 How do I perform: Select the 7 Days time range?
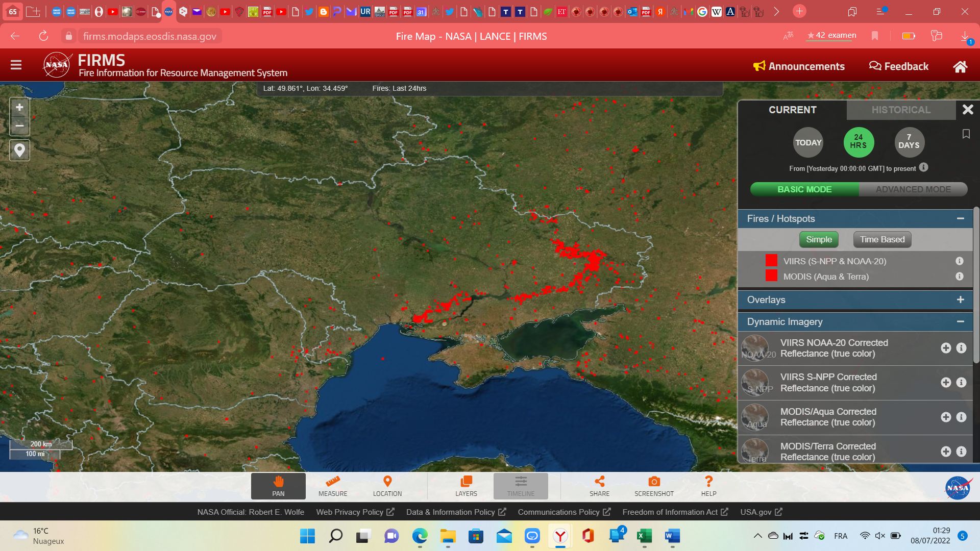click(909, 142)
